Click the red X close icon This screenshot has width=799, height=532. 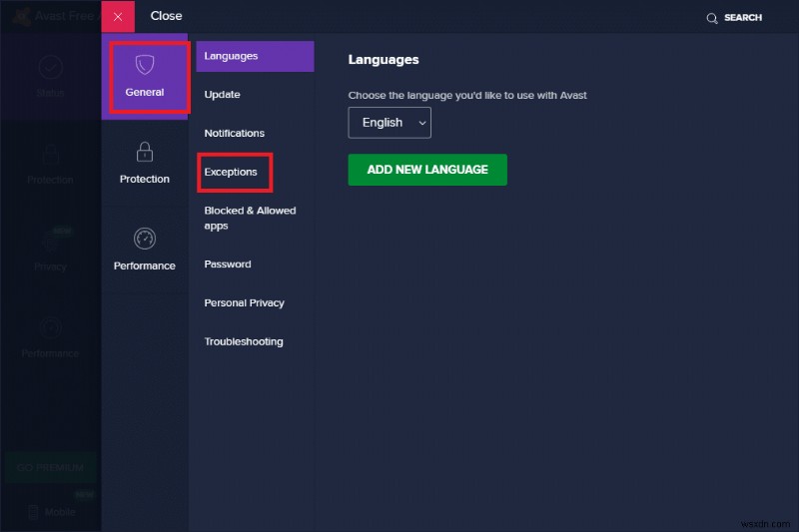point(118,17)
